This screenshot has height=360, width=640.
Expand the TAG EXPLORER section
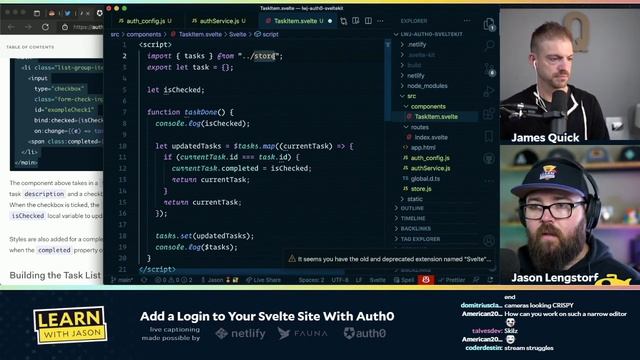pos(420,239)
